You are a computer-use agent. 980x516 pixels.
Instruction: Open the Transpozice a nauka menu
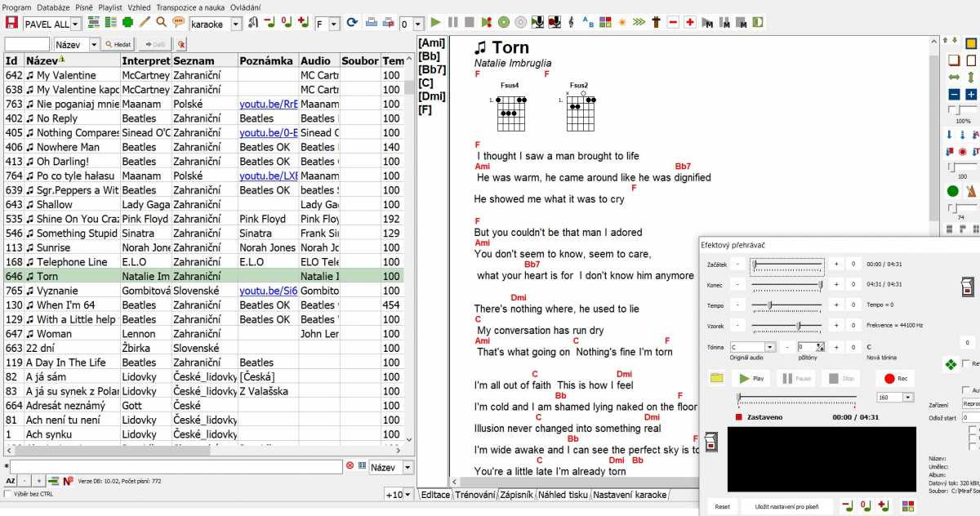(190, 7)
